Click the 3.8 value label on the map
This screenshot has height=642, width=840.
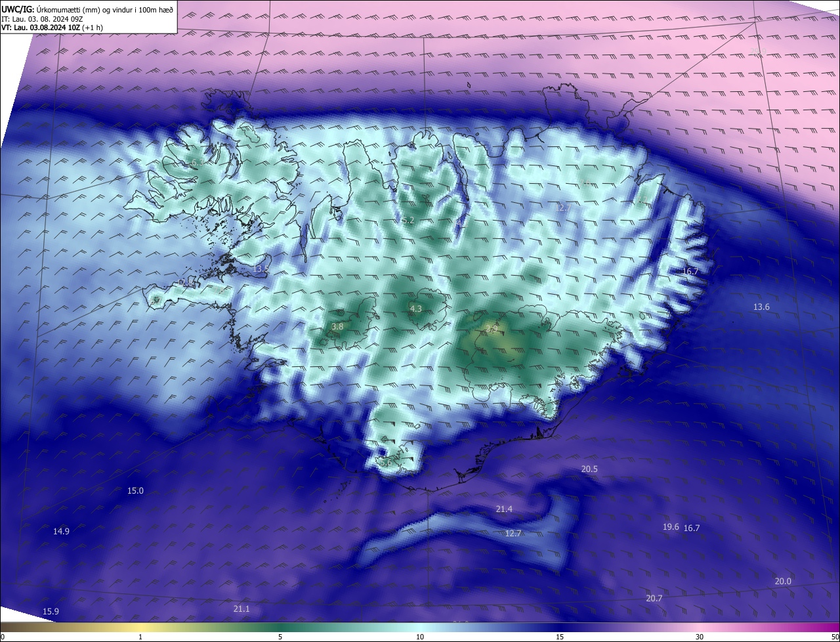coord(337,326)
